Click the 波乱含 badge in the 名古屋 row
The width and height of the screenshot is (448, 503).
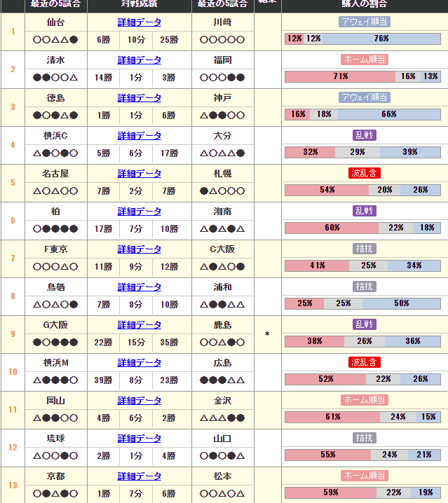click(x=365, y=173)
